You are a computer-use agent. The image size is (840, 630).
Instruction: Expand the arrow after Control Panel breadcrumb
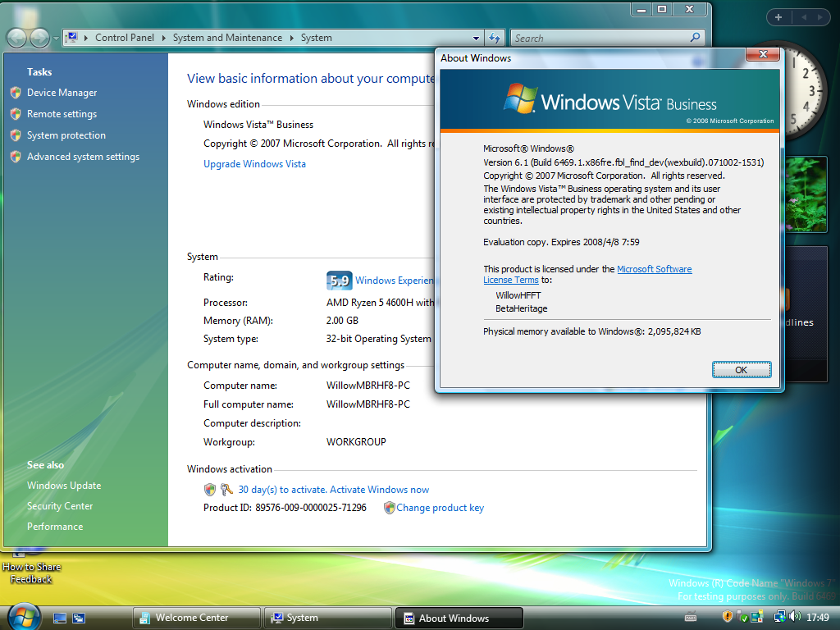tap(163, 38)
